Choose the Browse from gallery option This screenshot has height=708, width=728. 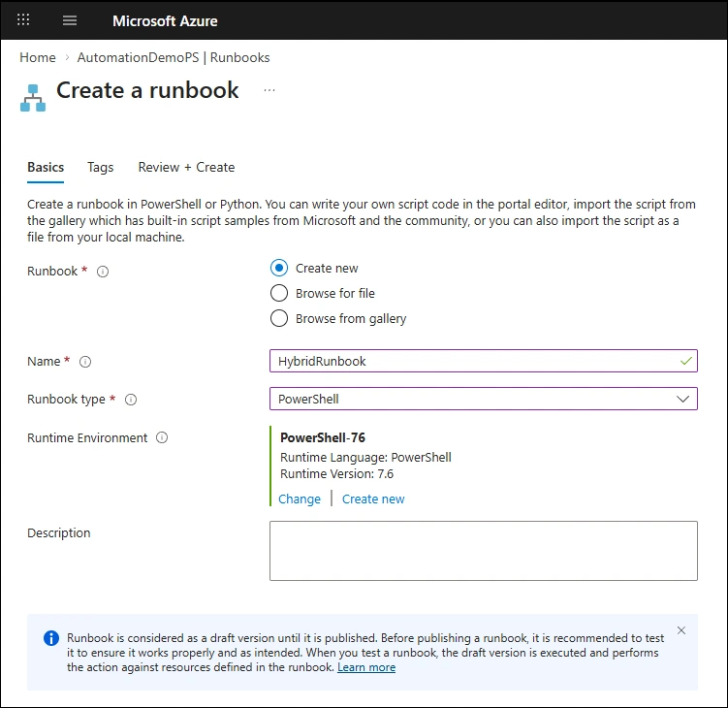pyautogui.click(x=279, y=319)
